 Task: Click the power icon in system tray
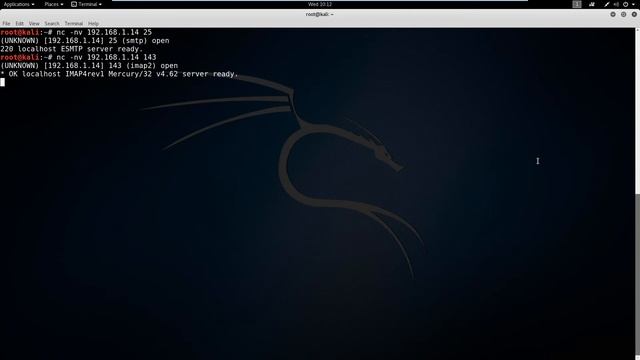[625, 4]
